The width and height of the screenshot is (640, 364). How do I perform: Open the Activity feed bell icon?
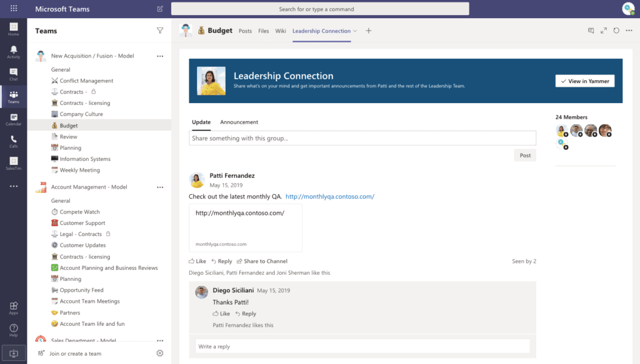coord(14,52)
